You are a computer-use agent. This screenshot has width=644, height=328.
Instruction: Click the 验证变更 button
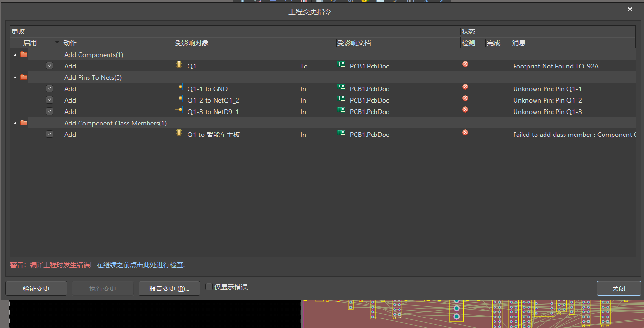click(x=36, y=289)
